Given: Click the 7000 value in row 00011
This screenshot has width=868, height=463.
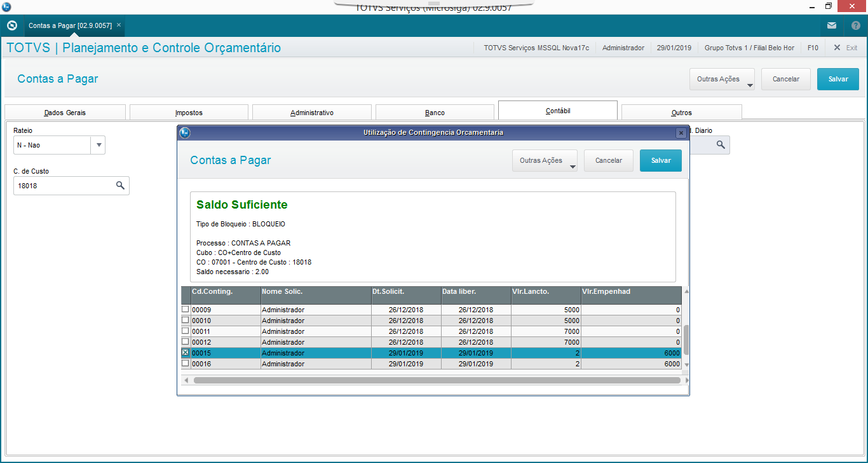Looking at the screenshot, I should [571, 331].
